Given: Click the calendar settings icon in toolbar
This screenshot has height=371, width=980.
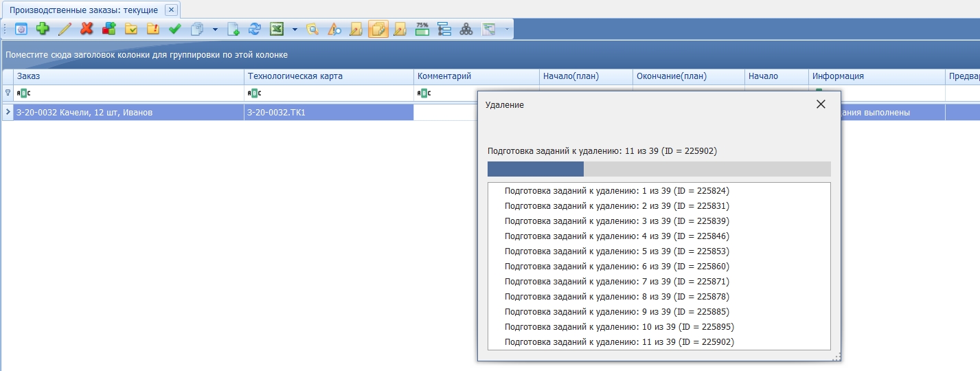Looking at the screenshot, I should pyautogui.click(x=21, y=29).
